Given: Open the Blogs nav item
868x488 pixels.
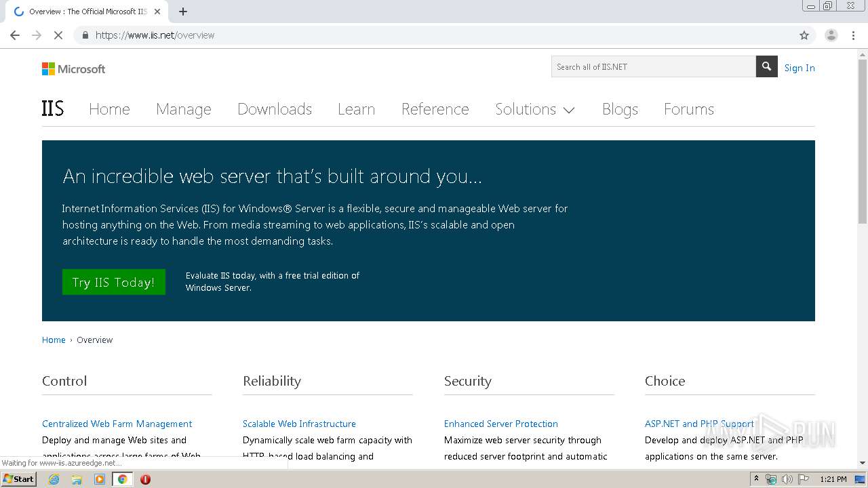Looking at the screenshot, I should (620, 109).
